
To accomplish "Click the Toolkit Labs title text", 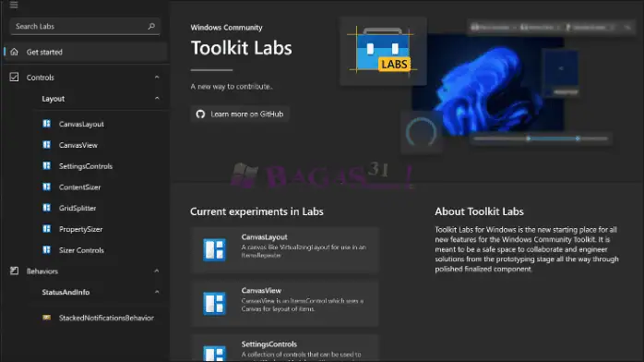I will 242,48.
